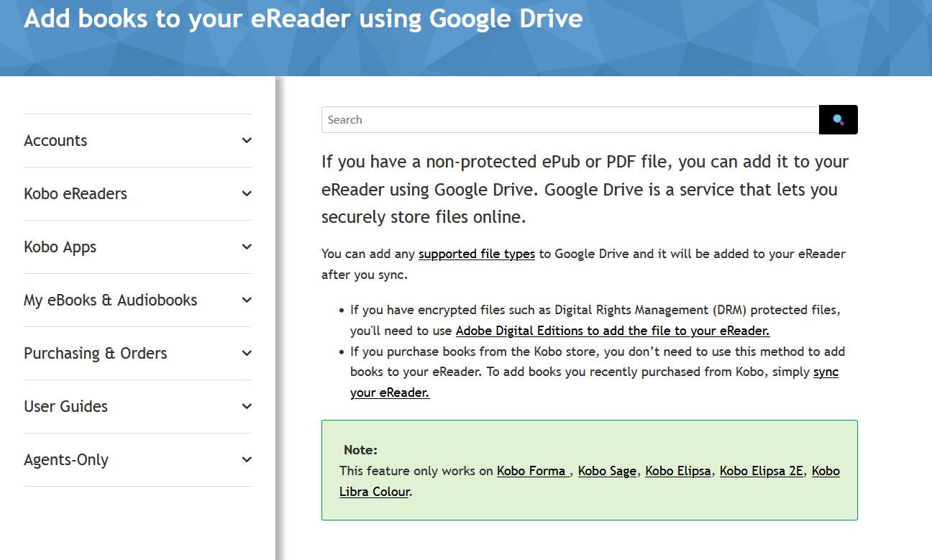Go to the Kobo Elipsa link

pyautogui.click(x=677, y=471)
